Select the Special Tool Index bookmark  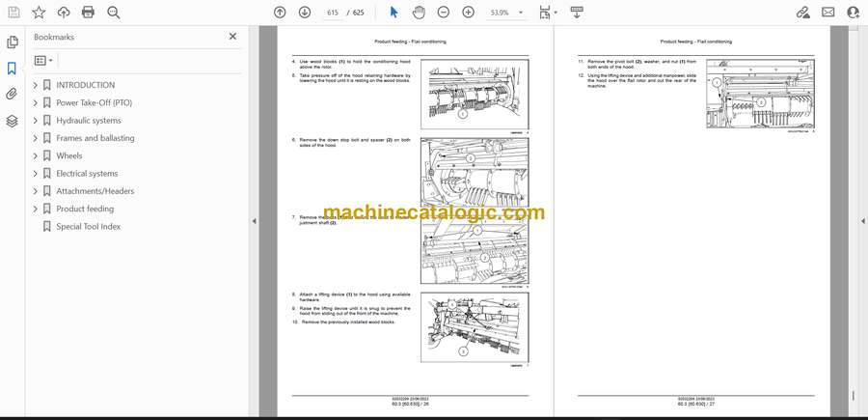click(x=88, y=227)
